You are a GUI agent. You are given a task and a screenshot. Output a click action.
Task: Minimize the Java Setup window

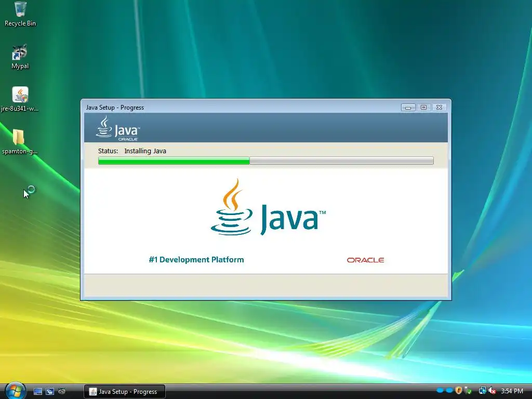click(x=408, y=107)
